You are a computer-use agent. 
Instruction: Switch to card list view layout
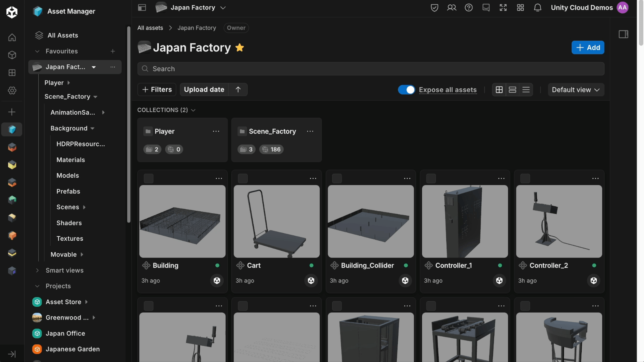513,90
